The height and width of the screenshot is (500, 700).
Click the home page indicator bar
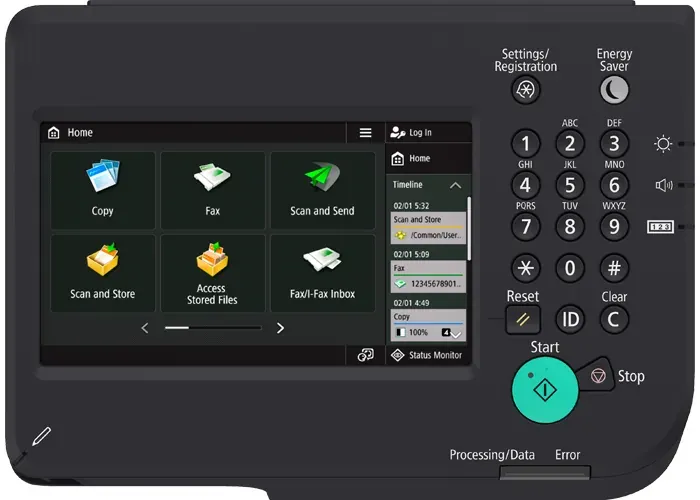point(213,328)
